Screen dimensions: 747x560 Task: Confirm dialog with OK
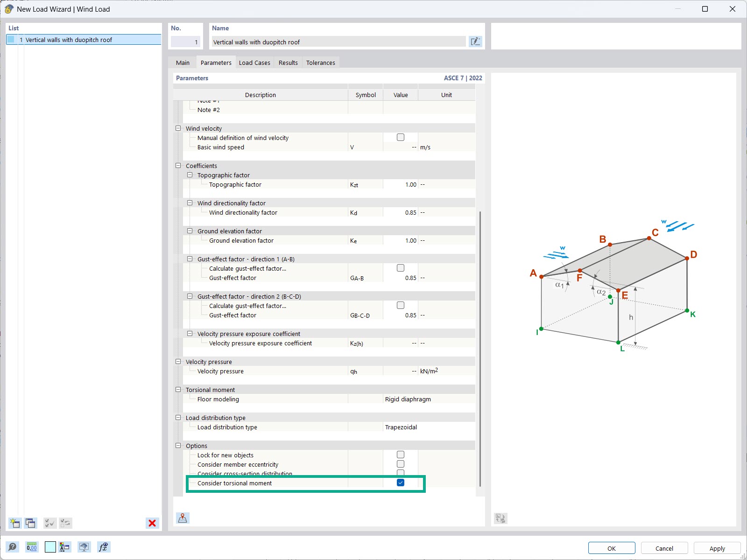point(611,548)
